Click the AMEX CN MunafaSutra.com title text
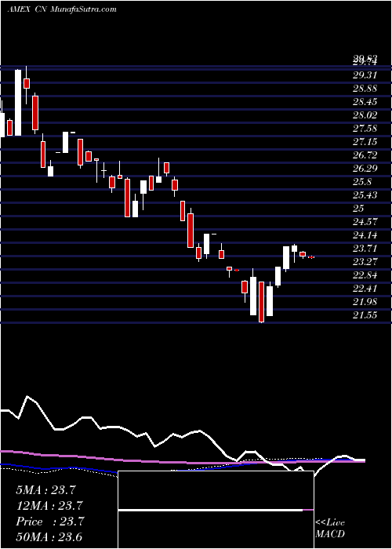The image size is (392, 549). click(x=62, y=9)
